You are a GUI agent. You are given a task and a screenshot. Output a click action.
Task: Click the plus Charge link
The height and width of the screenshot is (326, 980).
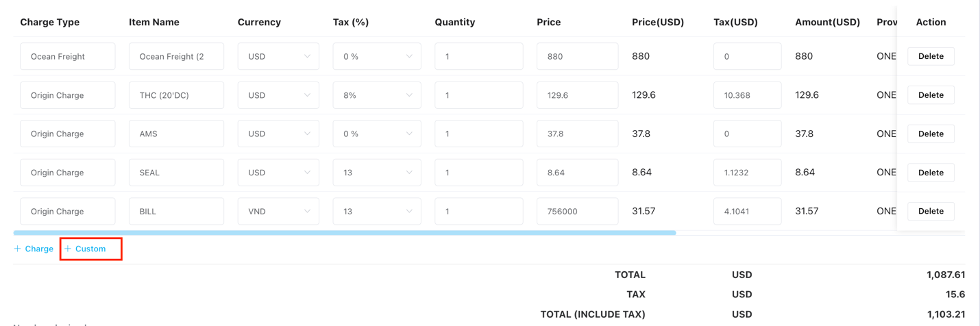[x=34, y=249]
